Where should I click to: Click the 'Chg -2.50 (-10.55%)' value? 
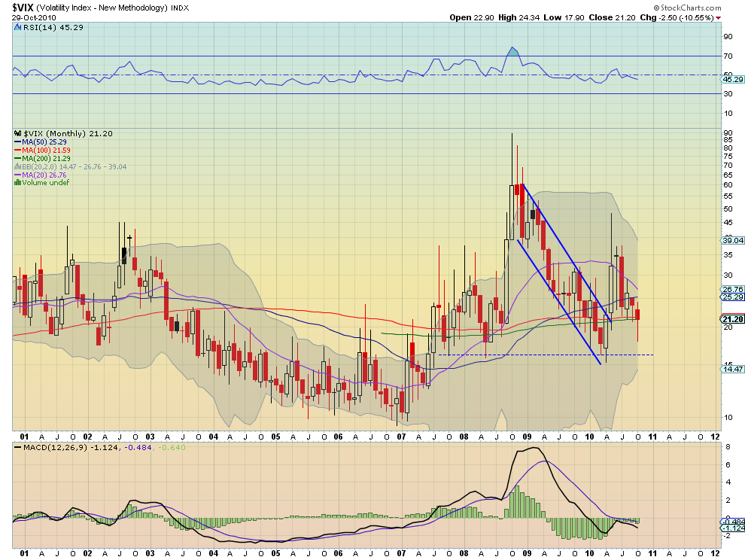677,17
